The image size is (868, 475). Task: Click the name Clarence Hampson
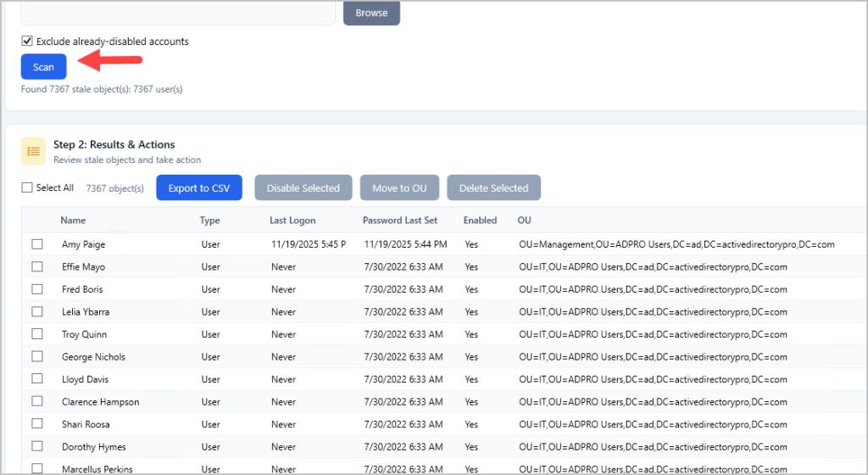click(x=101, y=402)
